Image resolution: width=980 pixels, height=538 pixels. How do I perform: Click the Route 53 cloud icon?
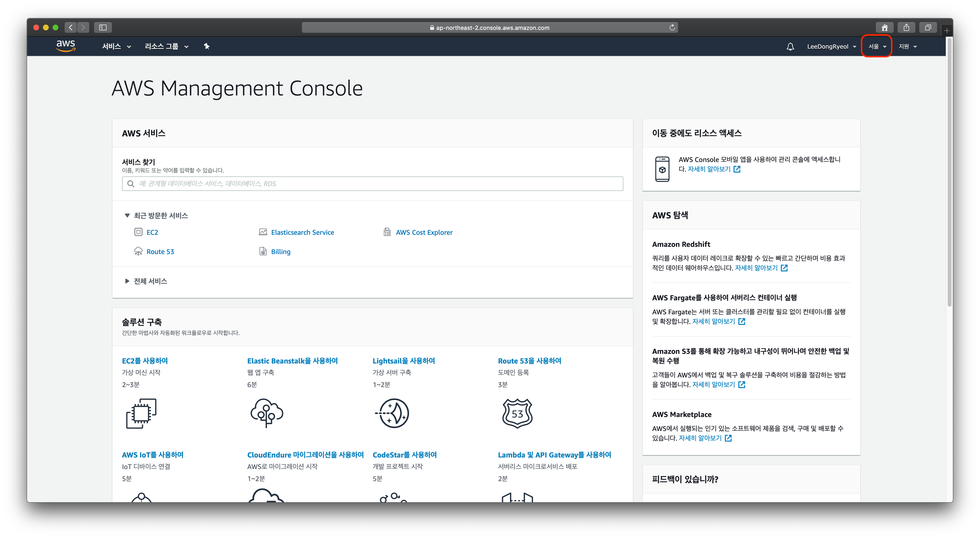pos(138,251)
